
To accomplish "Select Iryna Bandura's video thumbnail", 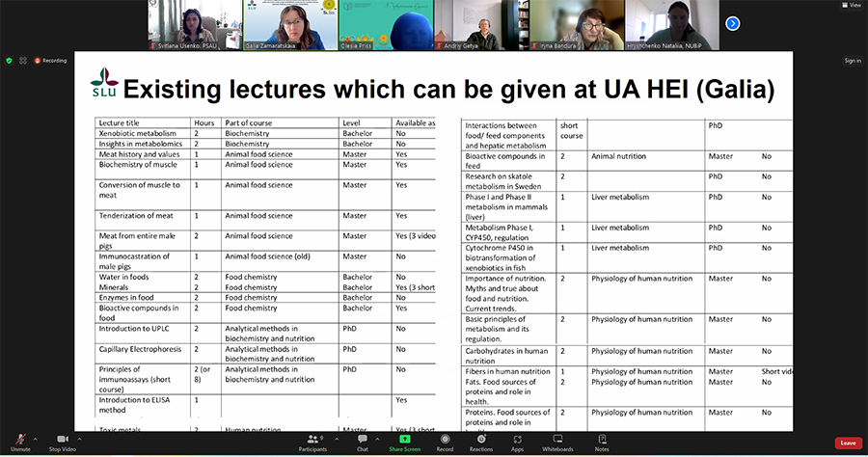I will click(x=577, y=25).
